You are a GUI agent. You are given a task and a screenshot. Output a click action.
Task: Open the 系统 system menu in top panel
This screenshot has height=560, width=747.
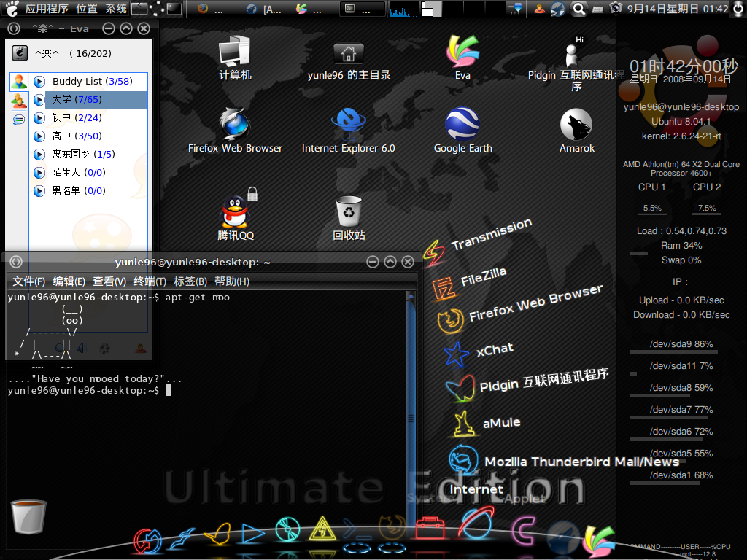116,9
